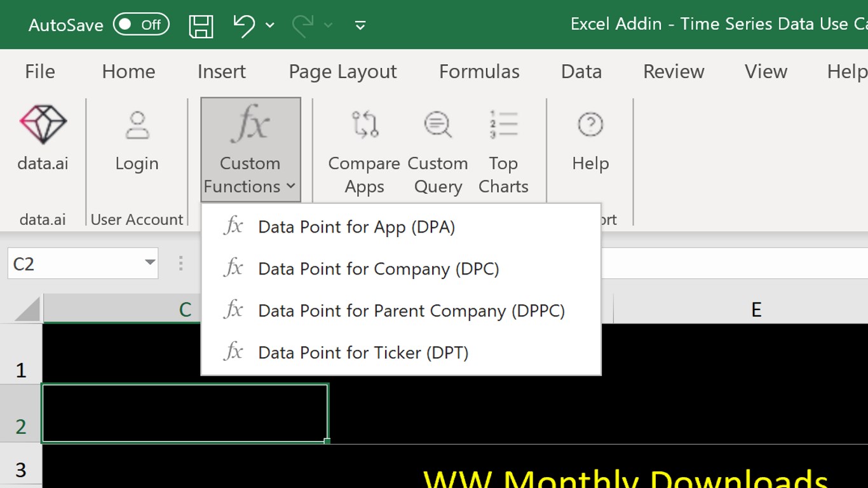Toggle the AutoSave switch
Image resolution: width=868 pixels, height=488 pixels.
141,25
